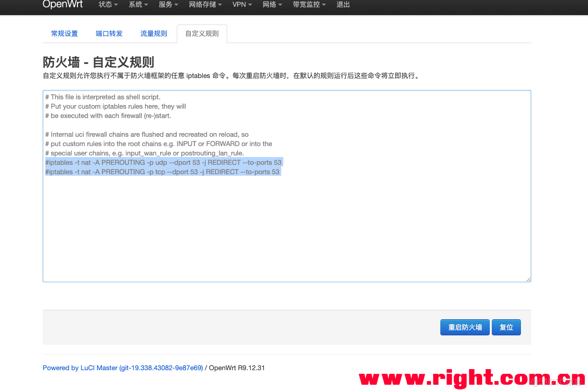Switch to the 常规设置 tab
The width and height of the screenshot is (588, 392).
[64, 33]
